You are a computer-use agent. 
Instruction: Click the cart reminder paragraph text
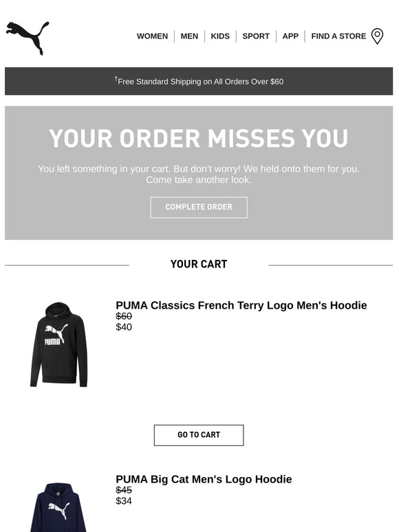click(x=199, y=174)
